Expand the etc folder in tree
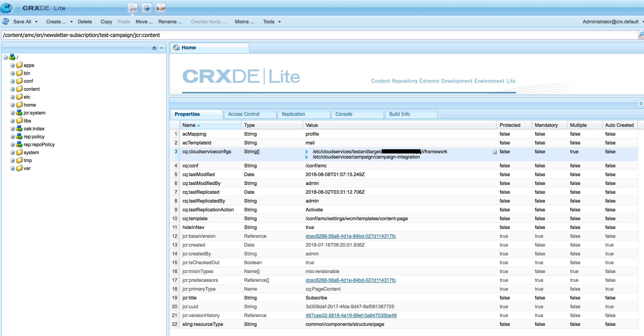644x336 pixels. point(13,97)
